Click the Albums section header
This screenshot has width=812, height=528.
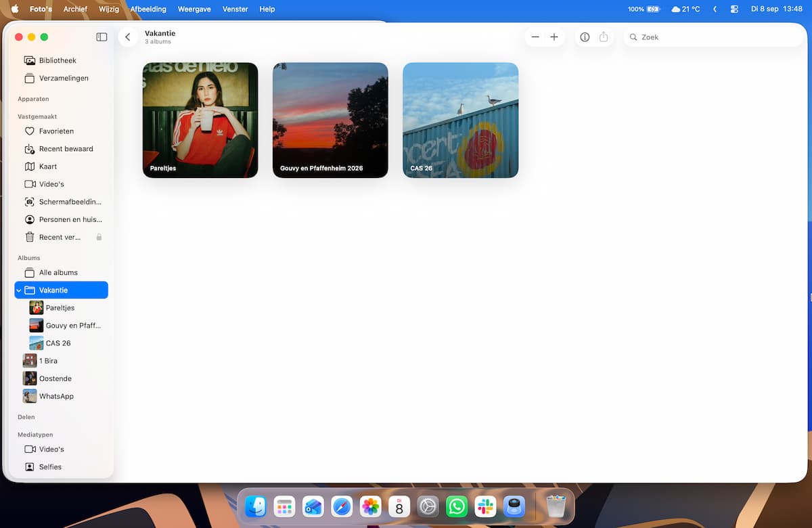coord(29,258)
